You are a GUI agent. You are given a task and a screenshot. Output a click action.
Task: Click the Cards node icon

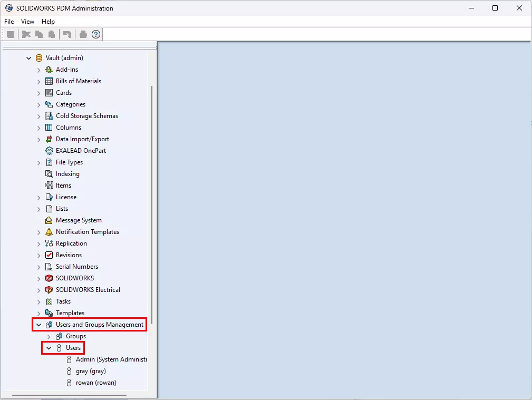pyautogui.click(x=49, y=93)
